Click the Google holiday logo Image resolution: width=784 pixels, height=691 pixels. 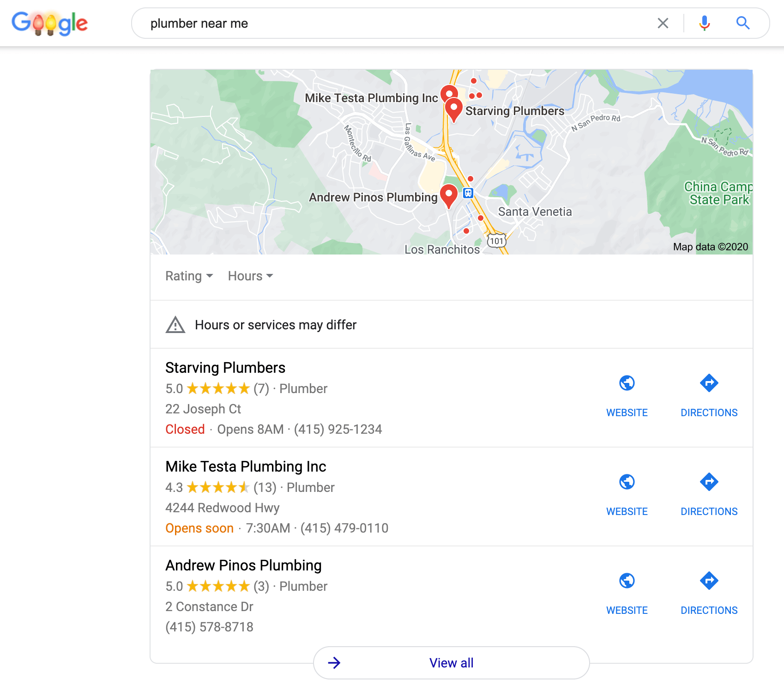50,23
